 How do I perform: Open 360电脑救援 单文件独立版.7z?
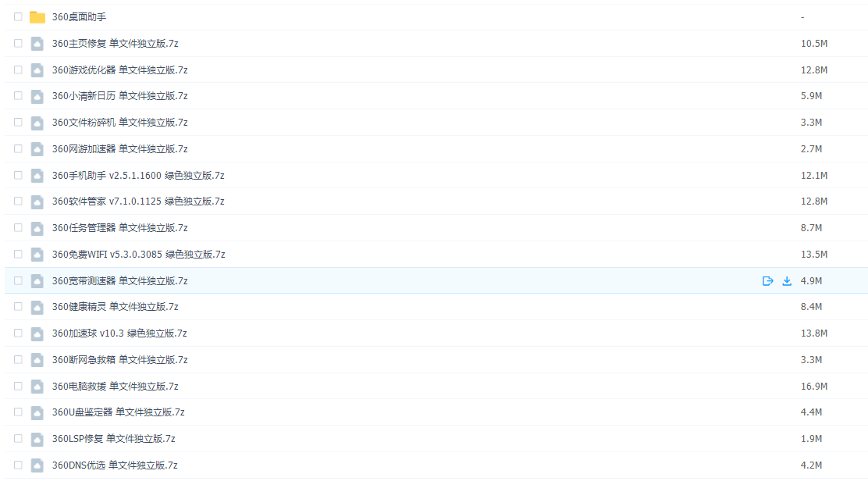tap(116, 386)
